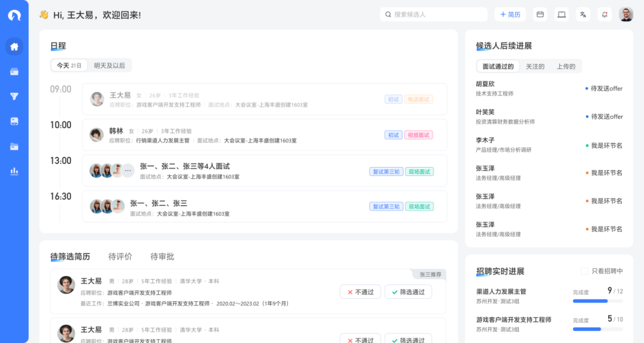Click the 渠道人力发展主管 progress bar
Screen dimensions: 644x343
pyautogui.click(x=598, y=301)
